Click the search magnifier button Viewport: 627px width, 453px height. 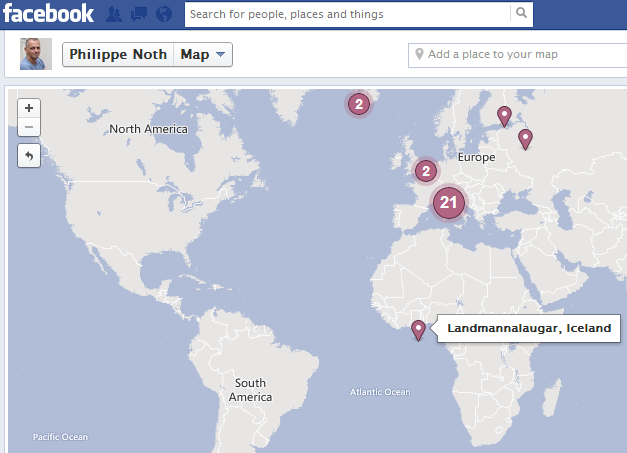(x=521, y=13)
